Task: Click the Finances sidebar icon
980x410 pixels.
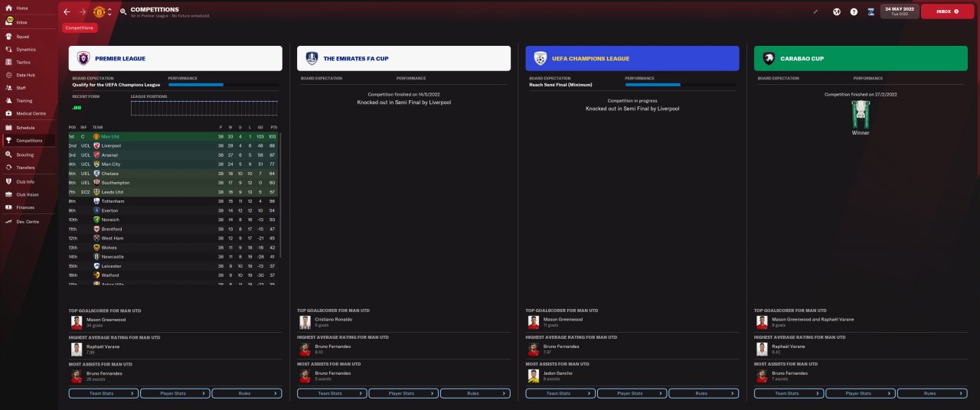Action: [8, 207]
